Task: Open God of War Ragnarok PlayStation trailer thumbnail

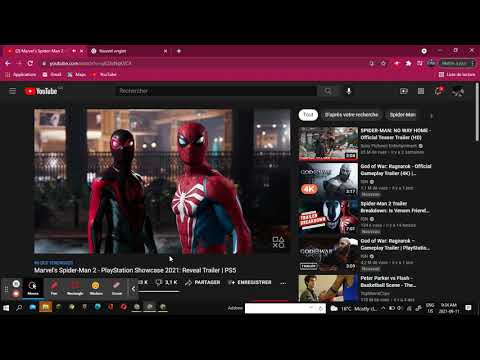Action: pyautogui.click(x=328, y=254)
